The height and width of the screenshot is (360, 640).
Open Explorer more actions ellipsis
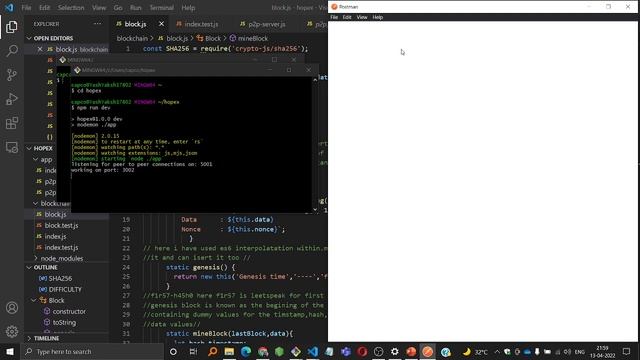(98, 24)
